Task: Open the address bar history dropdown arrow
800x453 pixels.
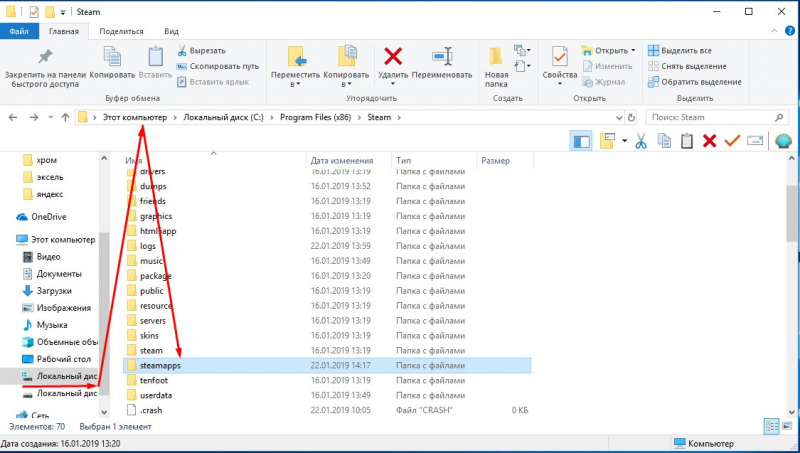Action: 619,118
